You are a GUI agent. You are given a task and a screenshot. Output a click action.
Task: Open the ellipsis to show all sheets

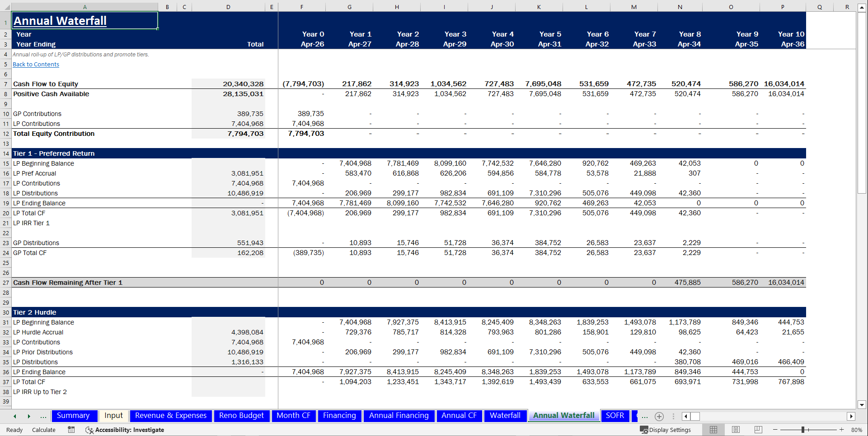click(x=644, y=416)
